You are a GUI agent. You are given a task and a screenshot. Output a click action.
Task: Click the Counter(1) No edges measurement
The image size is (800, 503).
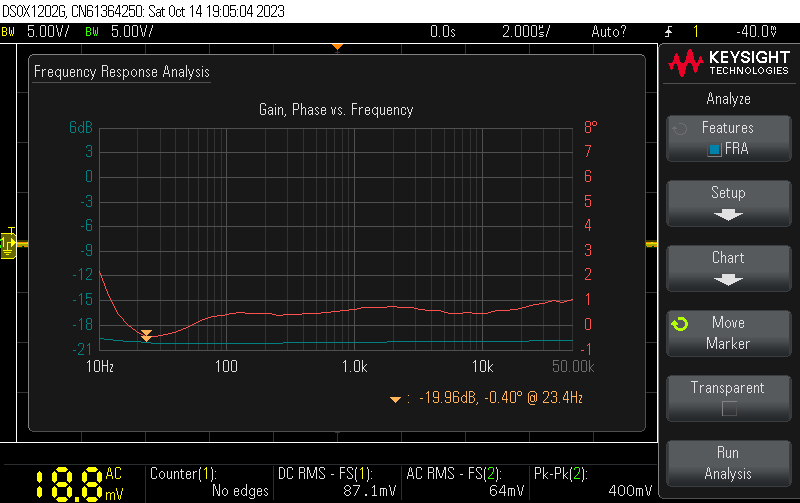[209, 482]
